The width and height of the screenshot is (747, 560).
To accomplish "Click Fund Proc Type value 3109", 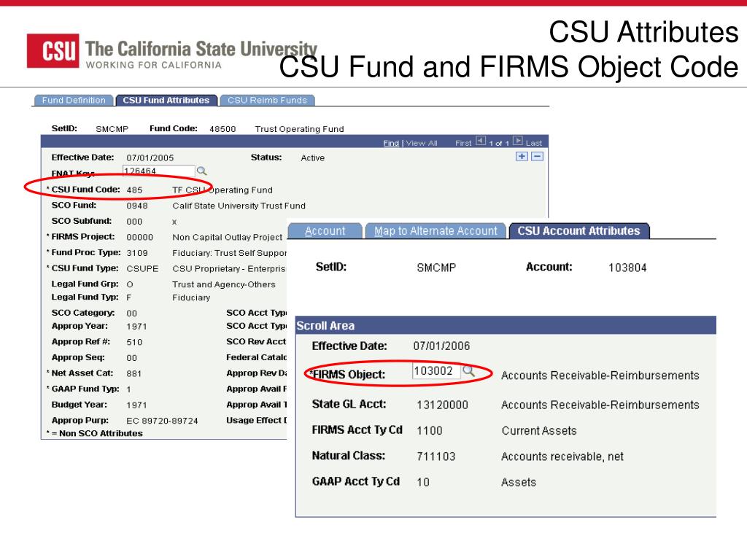I will 137,253.
